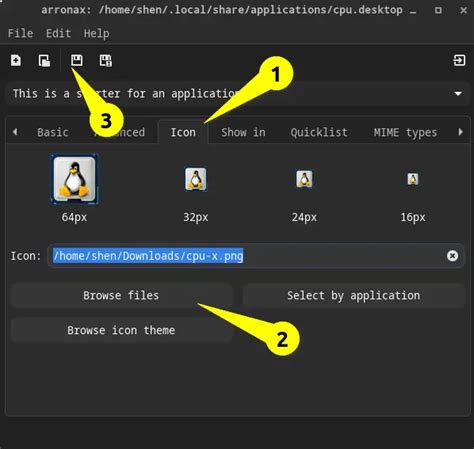Create a new starter with the toolbar icon

coord(16,61)
